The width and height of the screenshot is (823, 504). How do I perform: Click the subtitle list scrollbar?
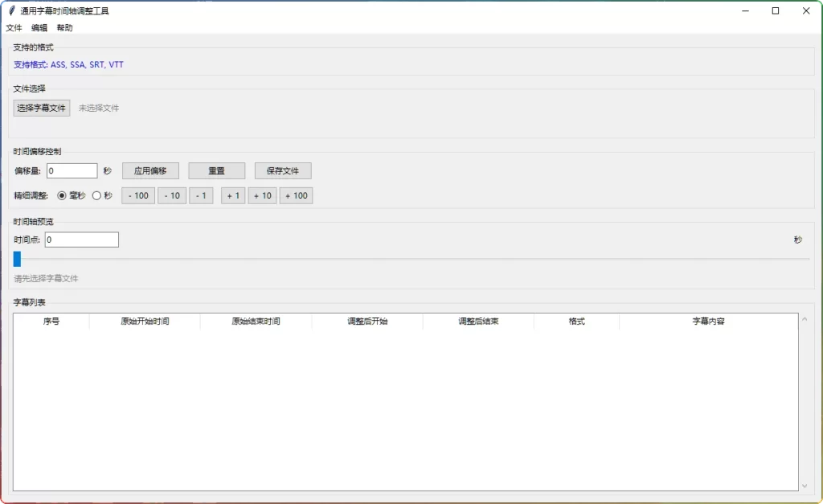click(805, 402)
